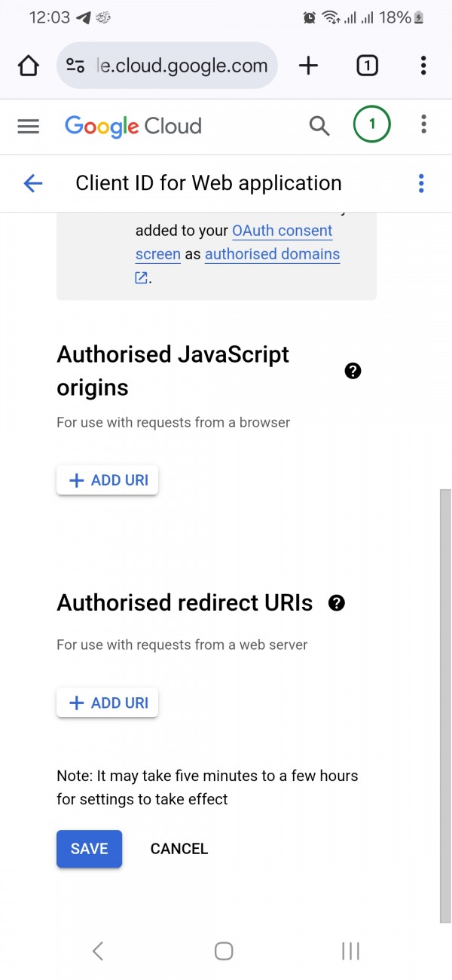Open the Google Cloud hamburger navigation menu
Viewport: 452px width, 980px height.
pos(28,126)
